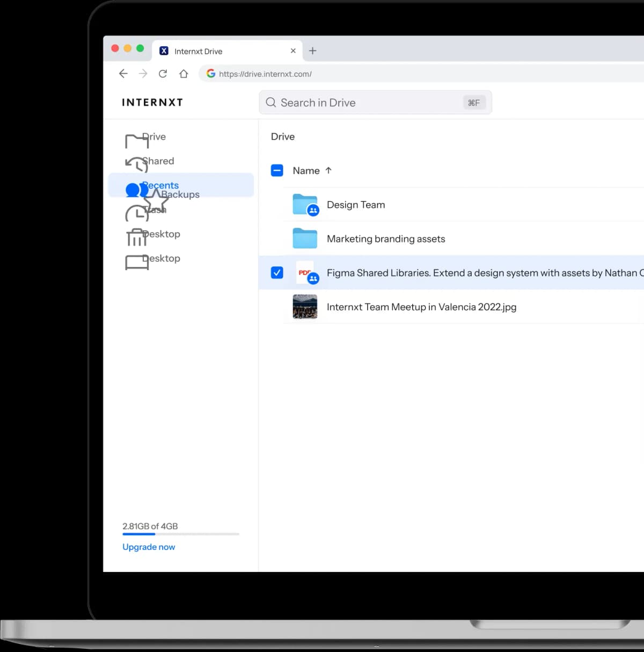The height and width of the screenshot is (652, 644).
Task: Click the ⌘F shortcut badge in search
Action: click(474, 103)
